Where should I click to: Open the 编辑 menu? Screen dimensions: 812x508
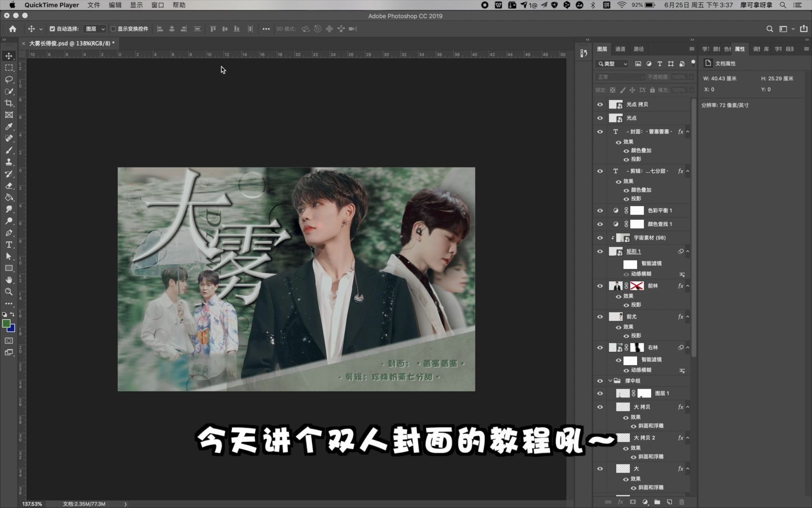point(115,5)
